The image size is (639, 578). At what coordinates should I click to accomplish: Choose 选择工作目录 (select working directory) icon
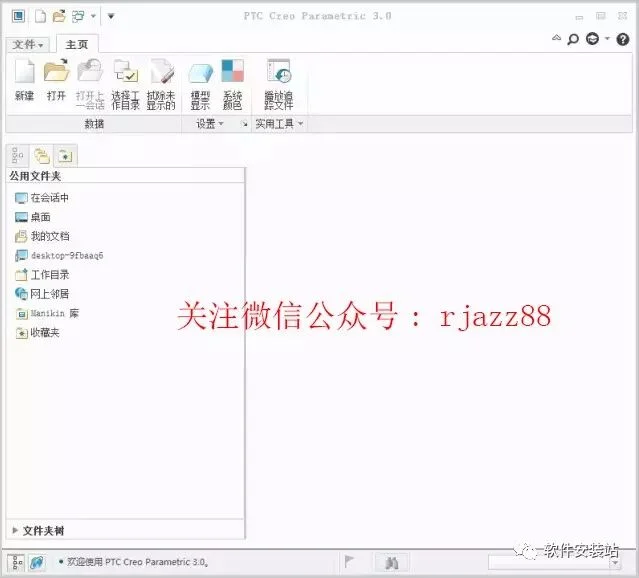tap(126, 84)
